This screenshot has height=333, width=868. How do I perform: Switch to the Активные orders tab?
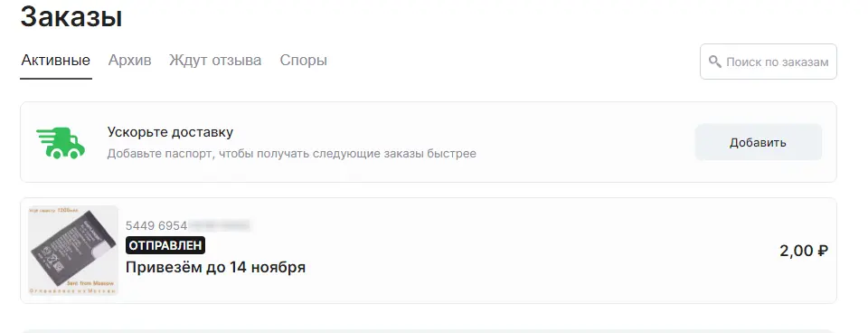point(56,60)
